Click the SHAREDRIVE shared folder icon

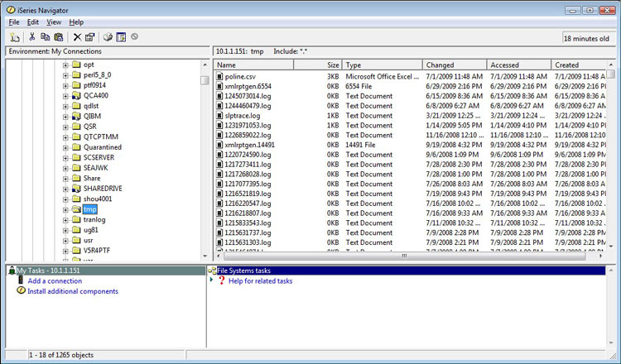coord(76,189)
